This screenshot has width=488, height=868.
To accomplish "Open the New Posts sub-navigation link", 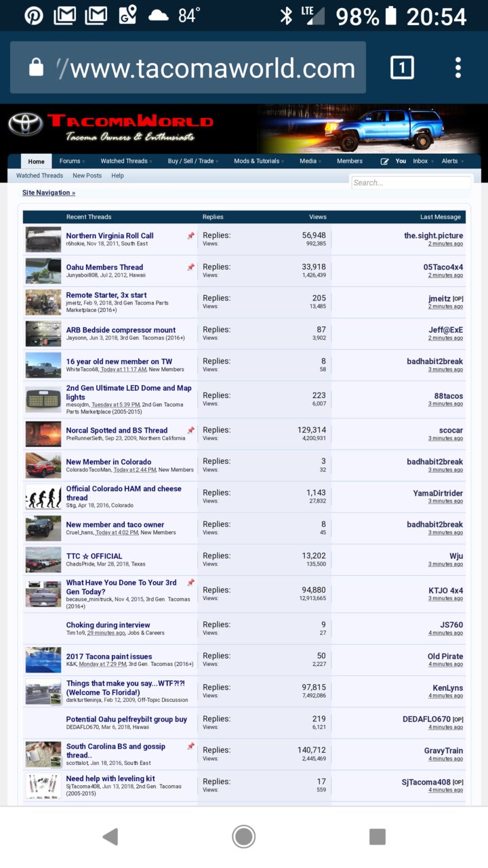I will point(87,176).
